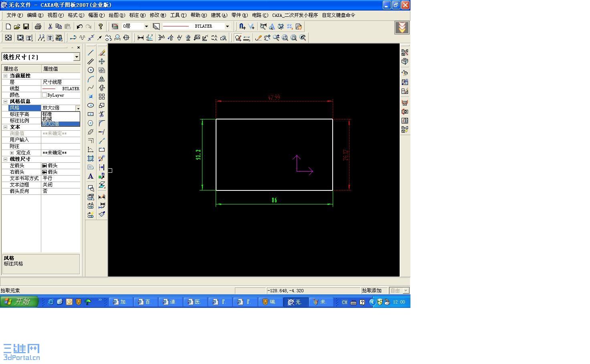Close the properties panel with the x button

[79, 47]
